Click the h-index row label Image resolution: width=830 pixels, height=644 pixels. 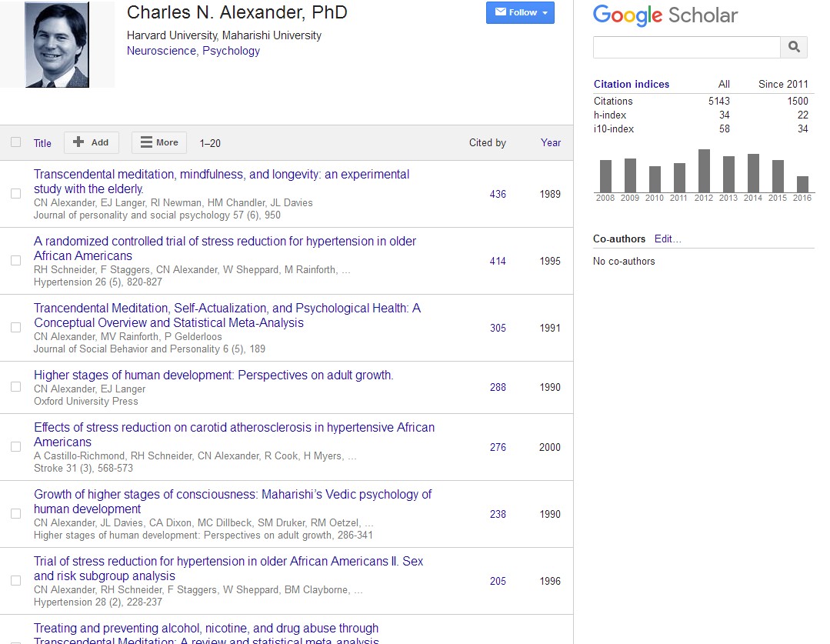click(x=610, y=115)
